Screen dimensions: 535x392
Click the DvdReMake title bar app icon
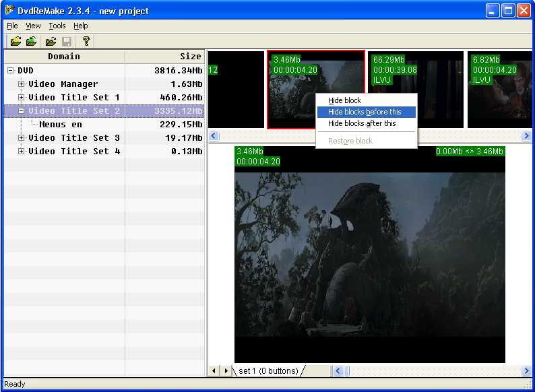point(9,10)
